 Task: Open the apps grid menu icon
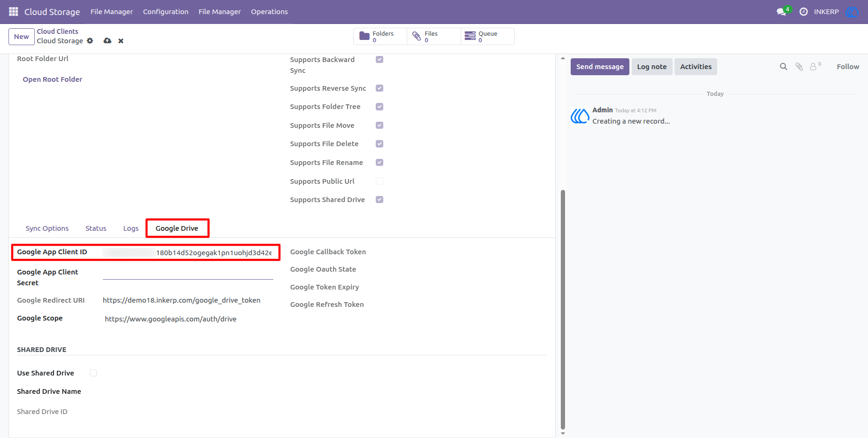(14, 11)
